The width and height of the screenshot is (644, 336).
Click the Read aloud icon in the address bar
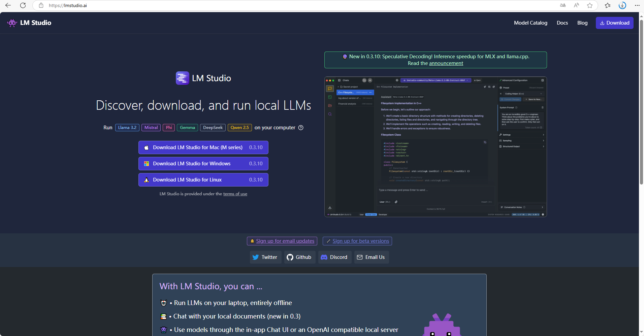(x=576, y=5)
